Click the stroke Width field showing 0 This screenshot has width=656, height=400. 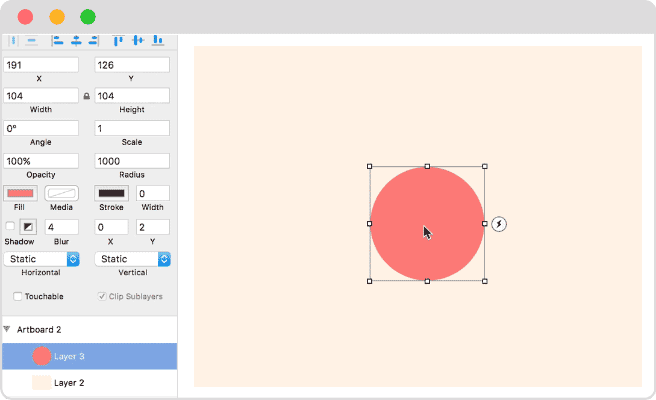(153, 193)
